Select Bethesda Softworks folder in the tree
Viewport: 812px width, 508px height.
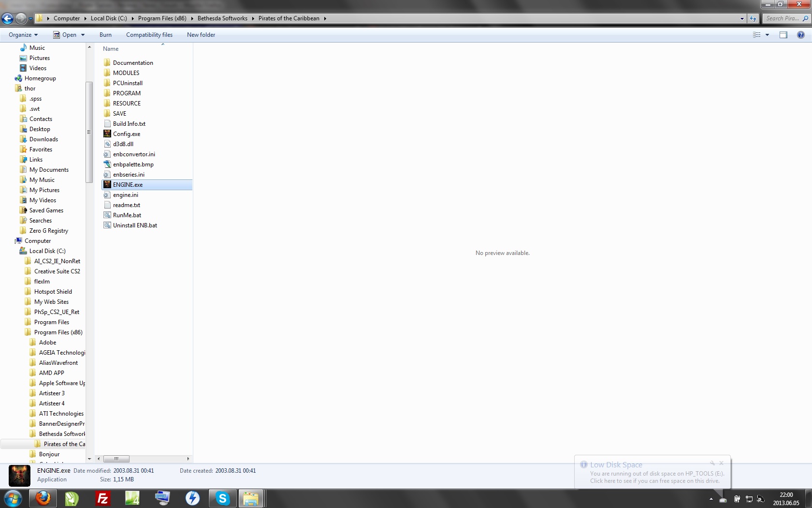[x=62, y=434]
